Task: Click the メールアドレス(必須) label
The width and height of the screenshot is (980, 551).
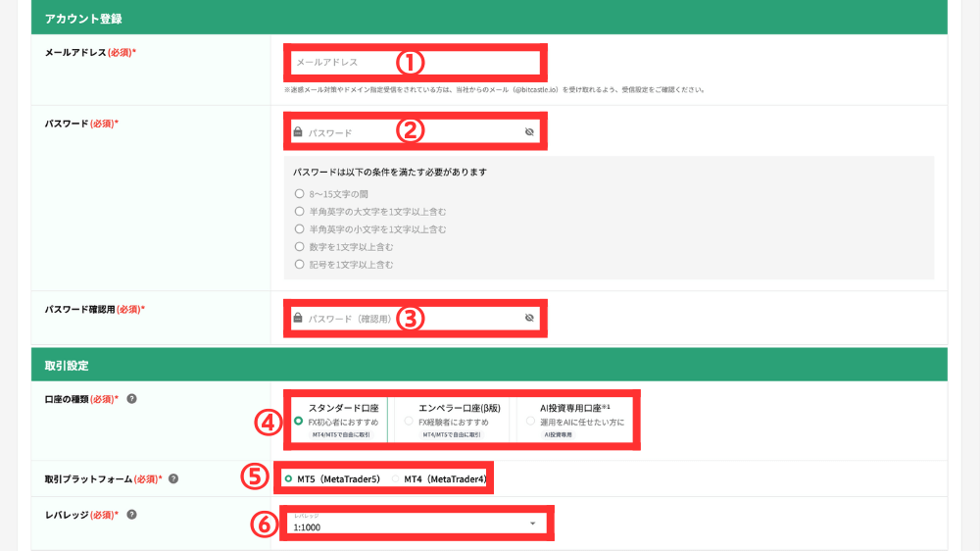Action: pyautogui.click(x=90, y=53)
